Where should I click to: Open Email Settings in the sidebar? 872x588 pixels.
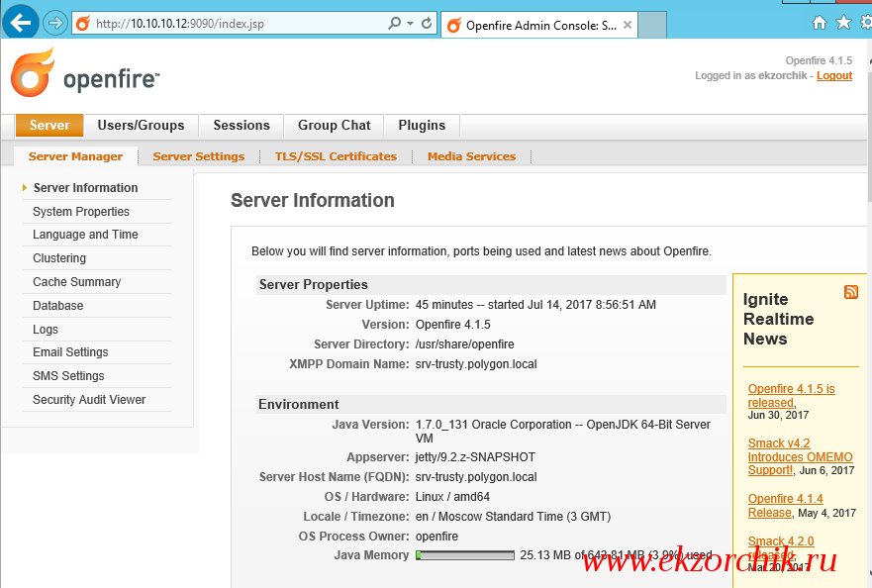tap(70, 352)
